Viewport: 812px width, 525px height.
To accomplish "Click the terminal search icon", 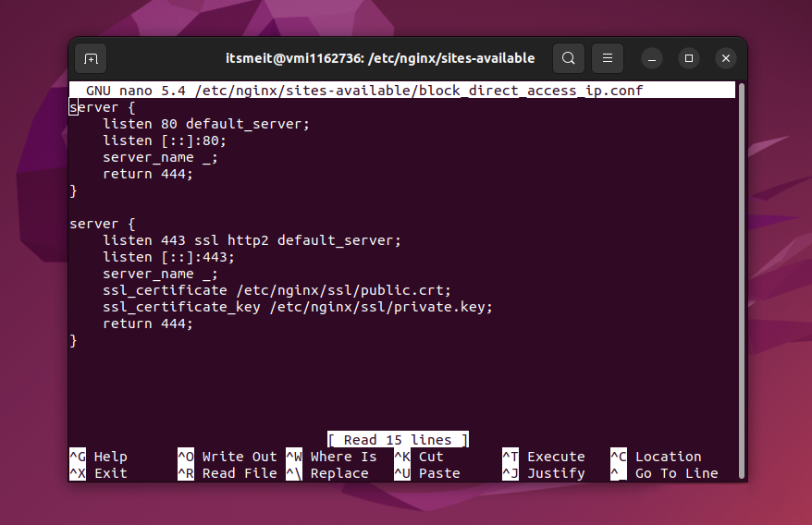I will 569,58.
